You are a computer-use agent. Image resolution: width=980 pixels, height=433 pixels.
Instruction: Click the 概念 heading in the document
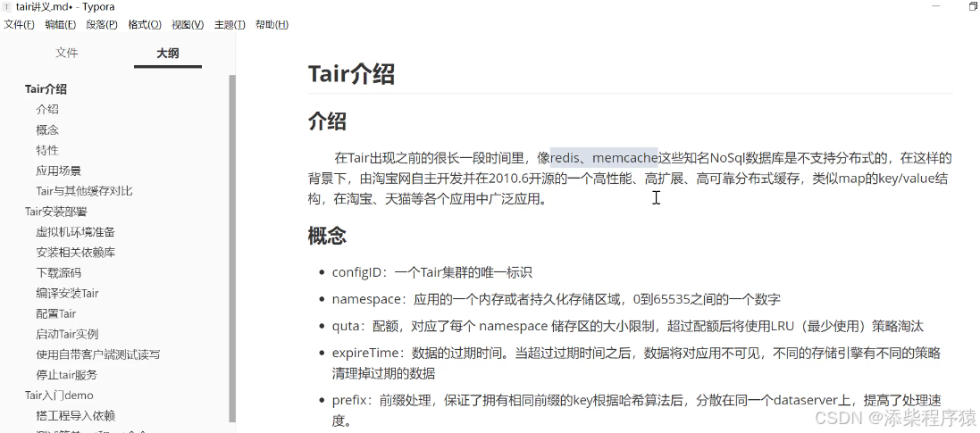pos(328,236)
